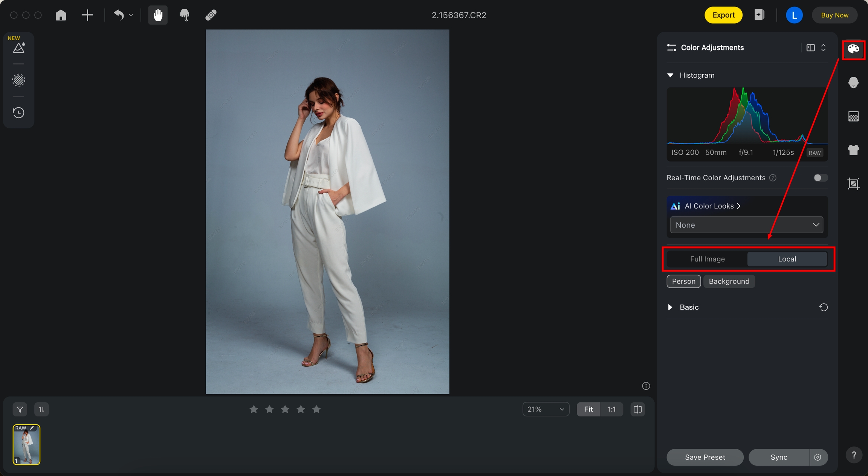Open the 21% zoom level dropdown
Screen dimensions: 868x476
pyautogui.click(x=546, y=409)
